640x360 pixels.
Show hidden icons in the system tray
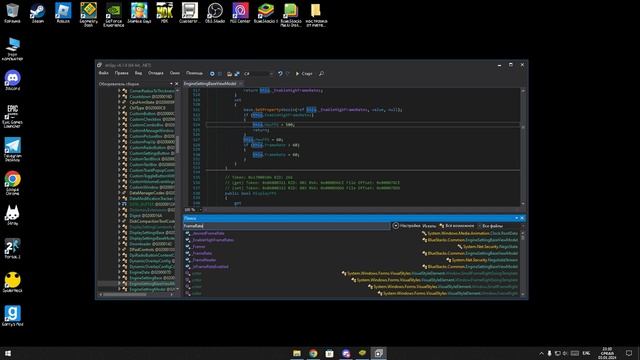(x=541, y=353)
